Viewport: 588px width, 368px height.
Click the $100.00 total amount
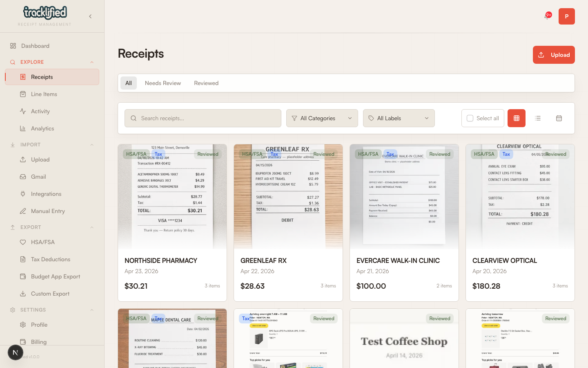[371, 286]
